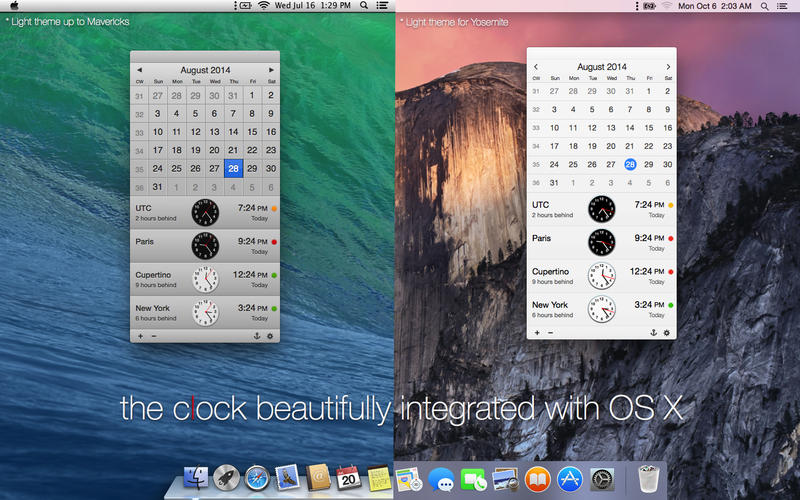Screen dimensions: 800x500
Task: Click orange status dot beside UTC in Mavericks widget
Action: (x=274, y=209)
